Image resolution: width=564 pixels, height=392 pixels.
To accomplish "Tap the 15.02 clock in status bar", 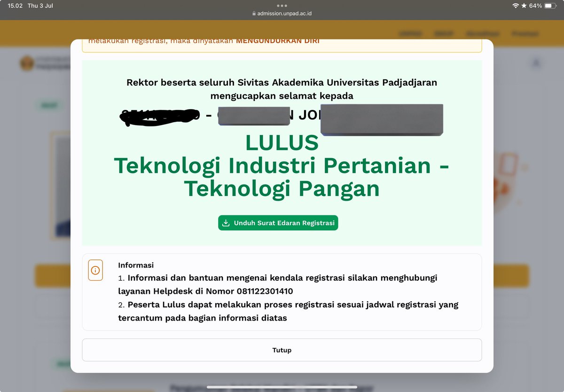I will click(15, 6).
